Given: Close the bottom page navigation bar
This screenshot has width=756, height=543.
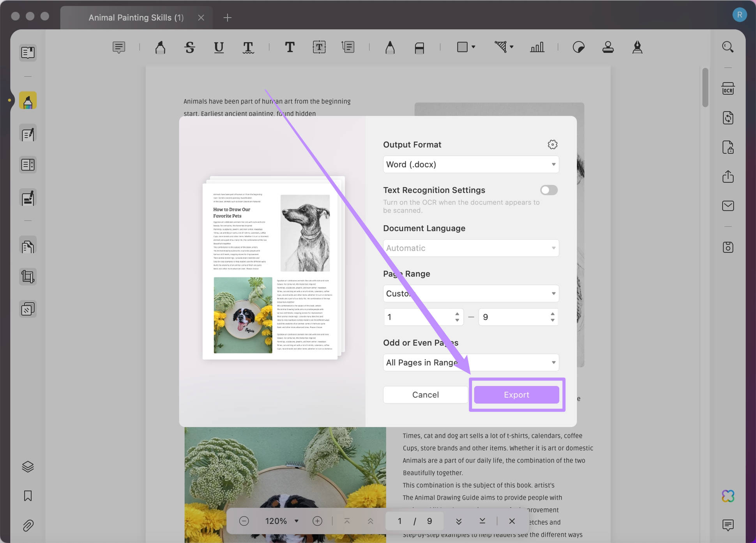Looking at the screenshot, I should click(x=512, y=521).
